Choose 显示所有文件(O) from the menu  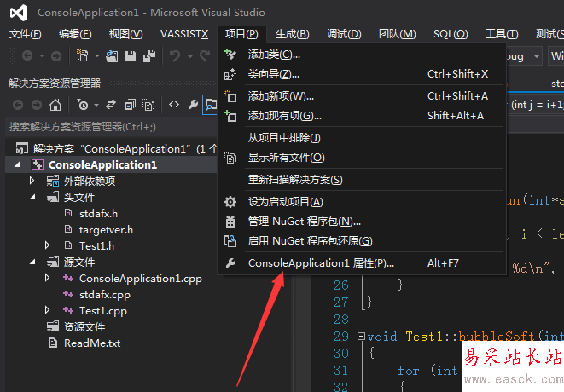click(x=362, y=158)
